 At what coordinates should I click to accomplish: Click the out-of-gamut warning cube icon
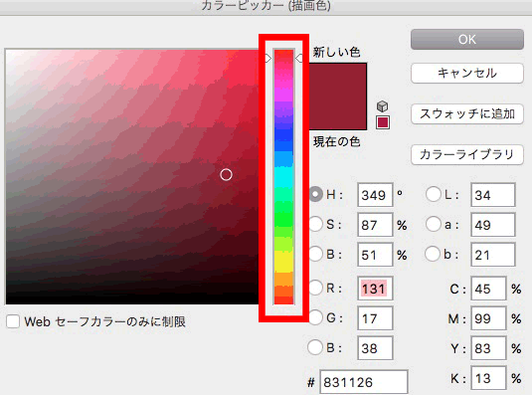coord(383,106)
